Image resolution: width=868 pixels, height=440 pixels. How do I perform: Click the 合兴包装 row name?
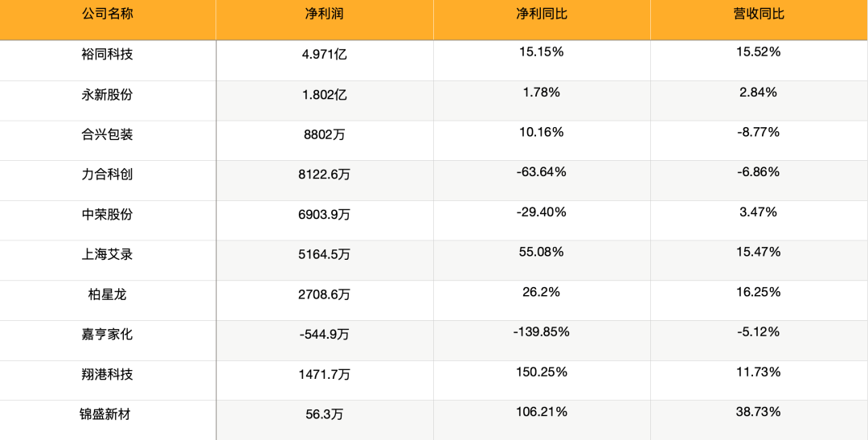[x=108, y=134]
